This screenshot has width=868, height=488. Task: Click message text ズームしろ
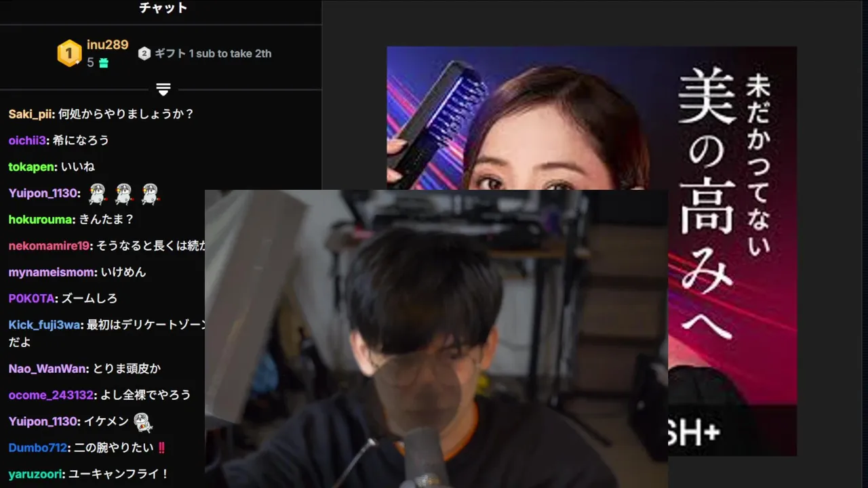pos(89,299)
